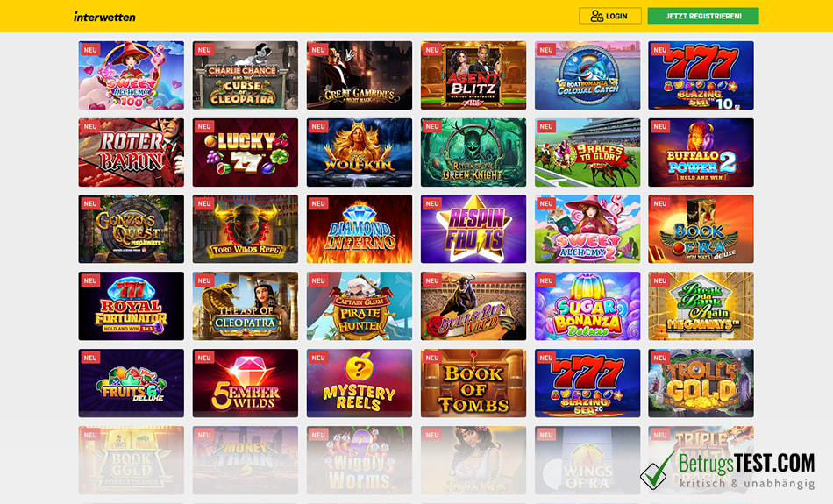Open Book of Ra deluxe tile
Screen dimensions: 833x504
701,229
